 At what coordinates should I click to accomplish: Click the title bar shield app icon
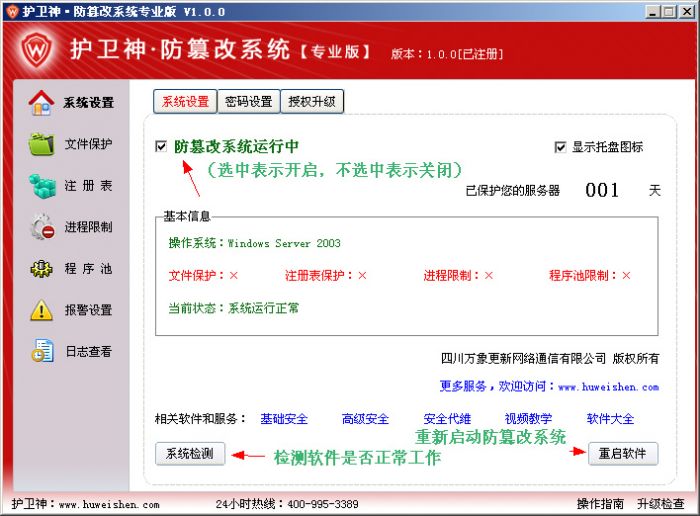12,11
